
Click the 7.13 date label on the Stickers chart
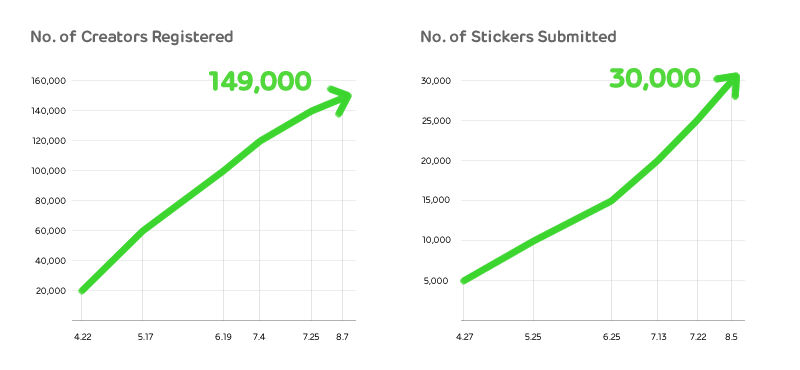657,337
